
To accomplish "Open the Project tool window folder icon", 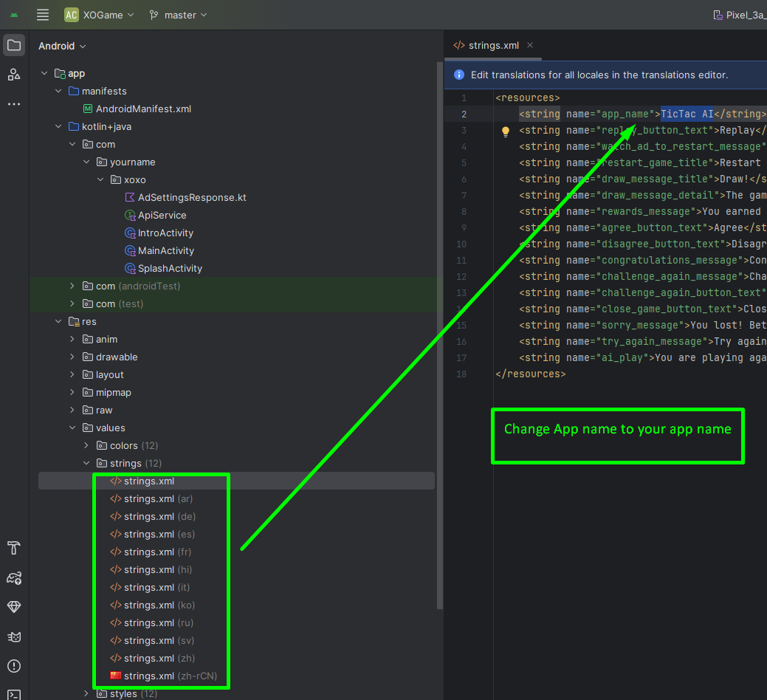I will [14, 45].
